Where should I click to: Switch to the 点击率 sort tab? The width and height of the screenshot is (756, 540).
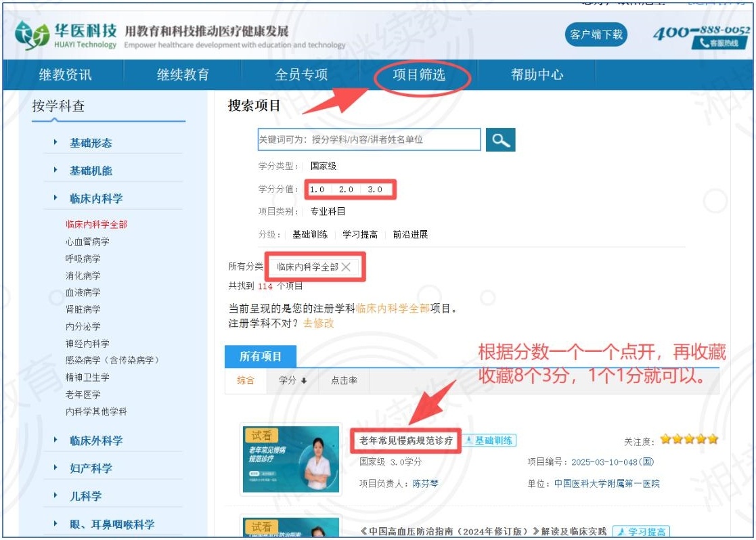(344, 381)
